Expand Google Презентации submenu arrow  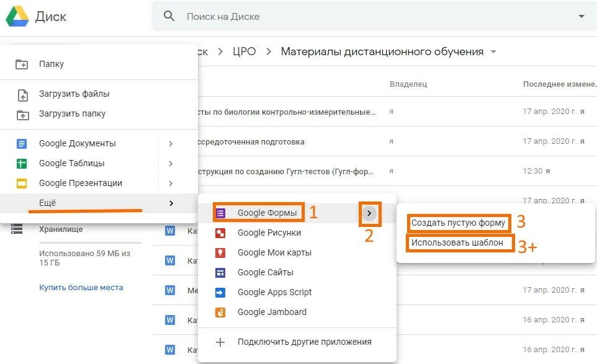[171, 184]
